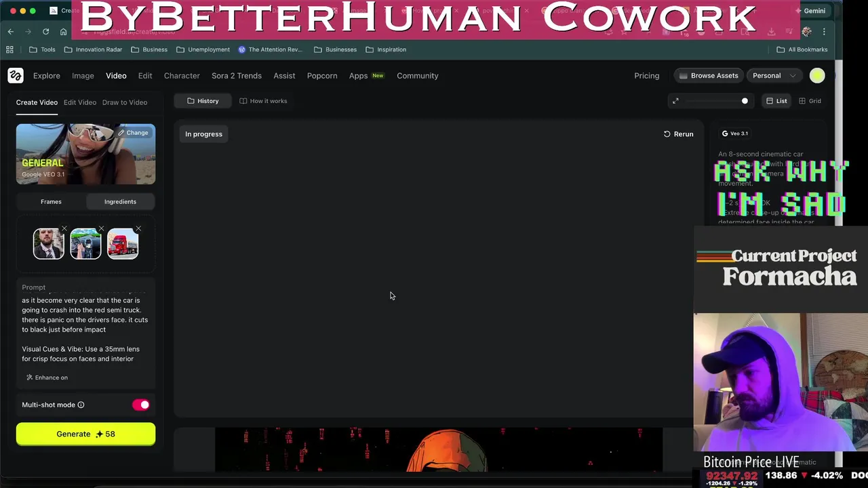Open The Attention Rev... bookmark
The height and width of the screenshot is (488, 868).
click(x=270, y=49)
